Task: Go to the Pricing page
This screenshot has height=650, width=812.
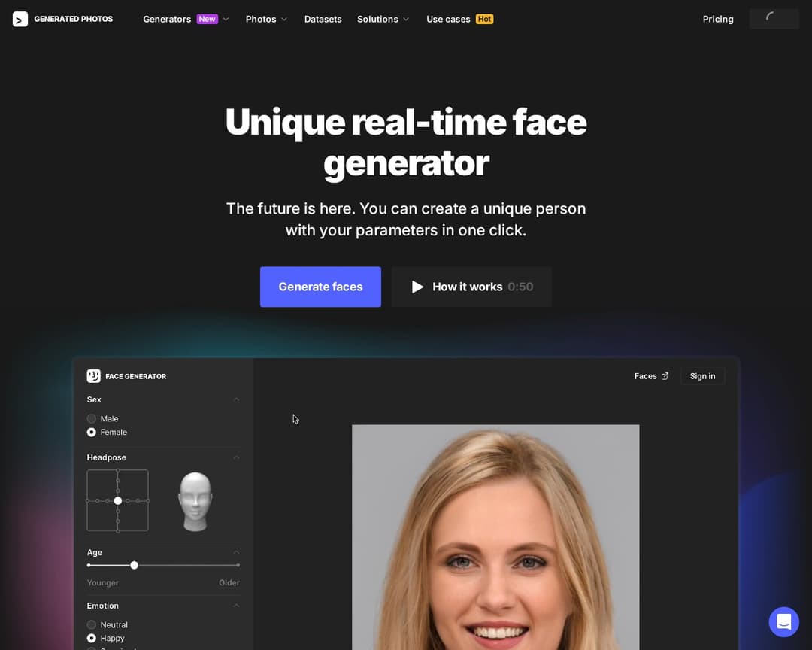Action: [x=717, y=19]
